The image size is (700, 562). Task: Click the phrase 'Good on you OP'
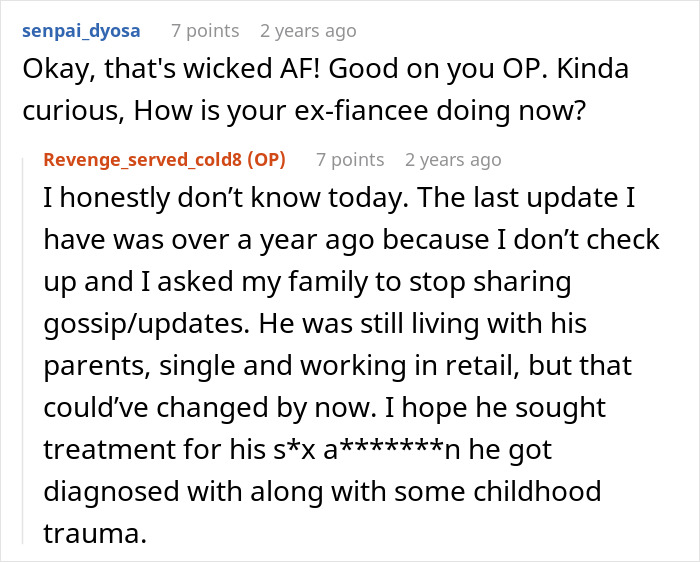(438, 69)
